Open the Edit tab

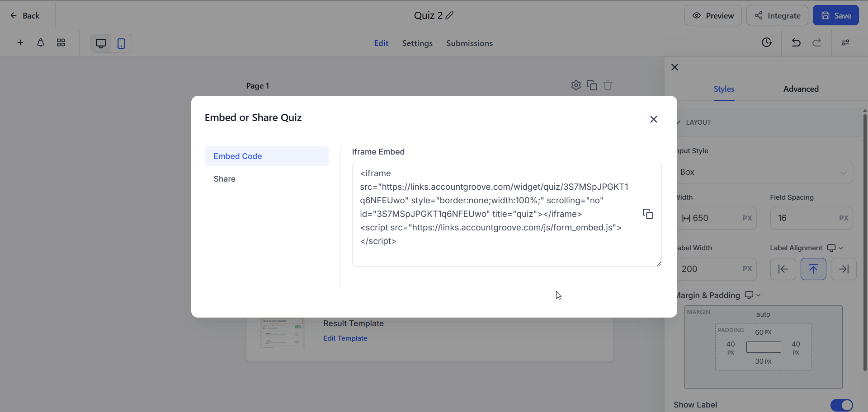click(x=381, y=43)
